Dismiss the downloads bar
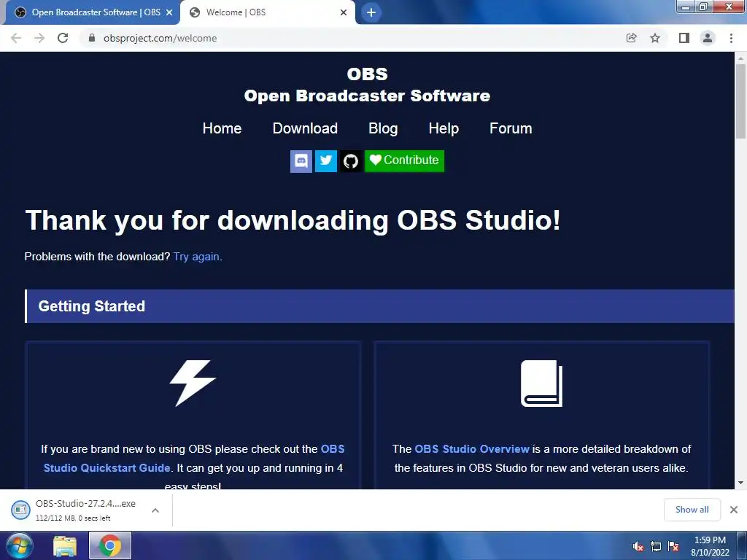Image resolution: width=747 pixels, height=560 pixels. tap(734, 510)
